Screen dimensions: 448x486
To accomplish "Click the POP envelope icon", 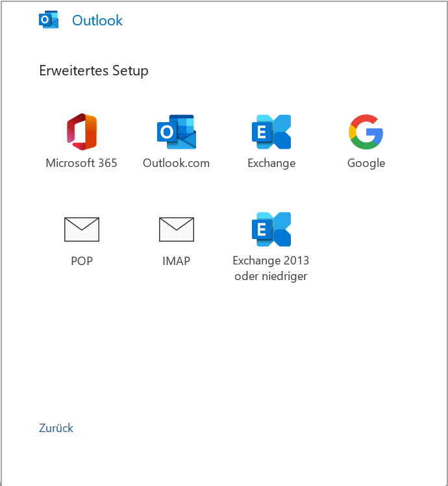I will click(x=81, y=229).
